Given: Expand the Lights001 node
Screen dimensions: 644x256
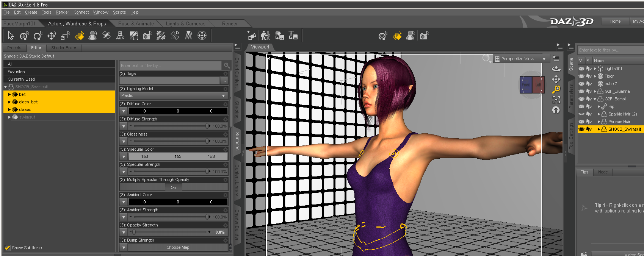Looking at the screenshot, I should coord(595,69).
